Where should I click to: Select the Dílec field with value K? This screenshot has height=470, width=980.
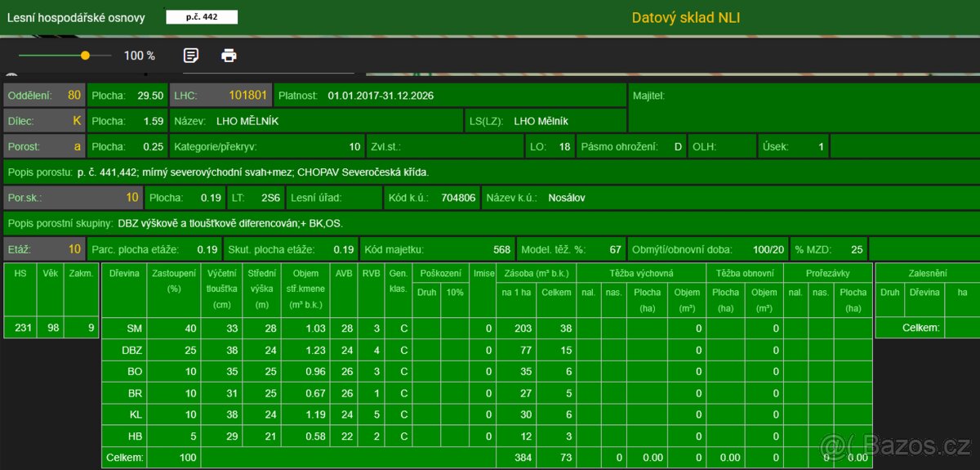coord(44,121)
